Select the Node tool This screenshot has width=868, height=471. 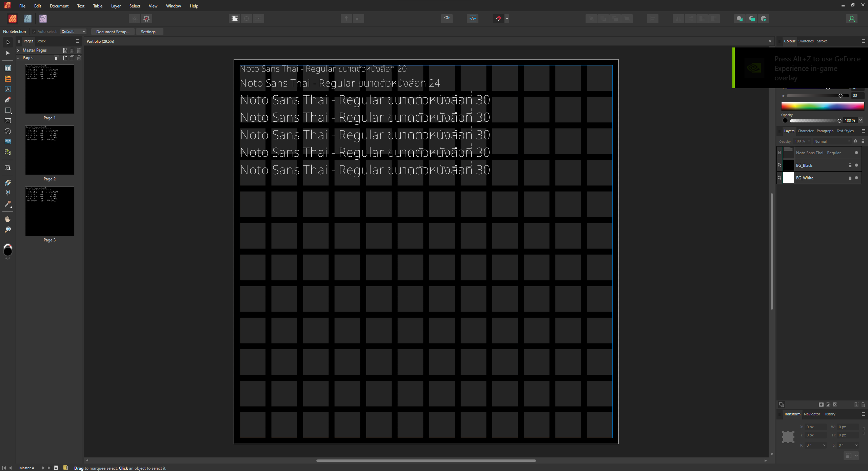point(8,53)
